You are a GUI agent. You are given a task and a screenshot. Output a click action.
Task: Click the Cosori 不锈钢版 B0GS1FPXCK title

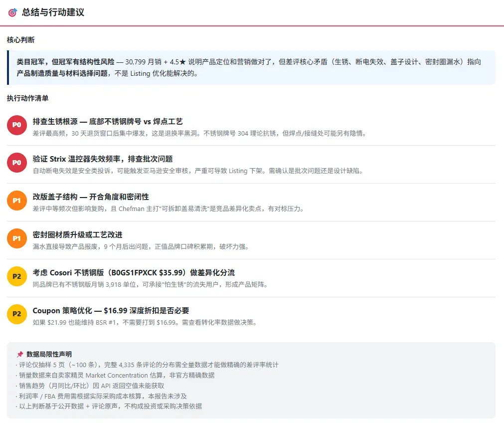point(134,273)
